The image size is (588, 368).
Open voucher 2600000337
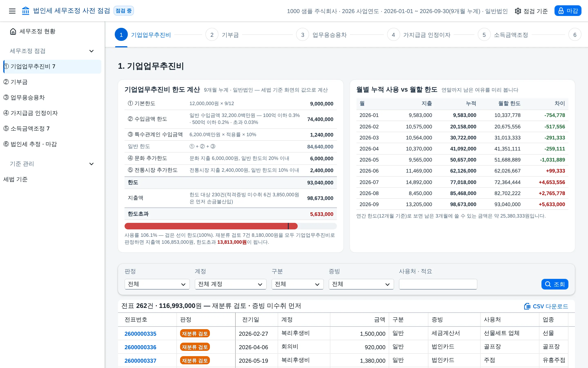tap(140, 361)
